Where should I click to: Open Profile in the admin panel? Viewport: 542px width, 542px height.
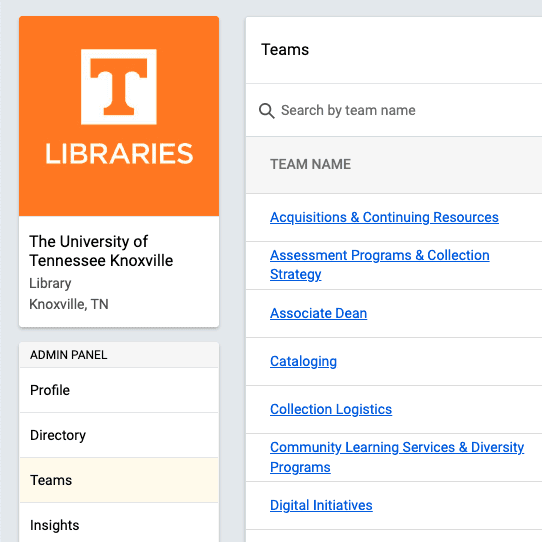[119, 390]
